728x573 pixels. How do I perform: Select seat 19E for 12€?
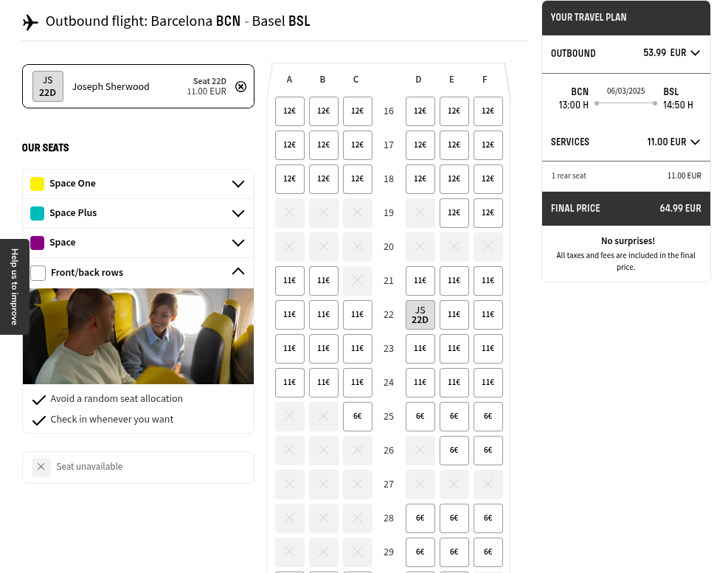pyautogui.click(x=454, y=213)
